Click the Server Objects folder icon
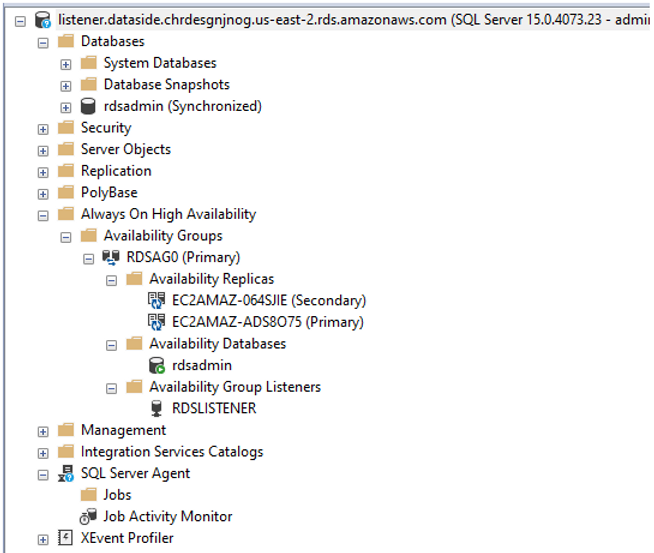The width and height of the screenshot is (654, 553). [x=66, y=149]
